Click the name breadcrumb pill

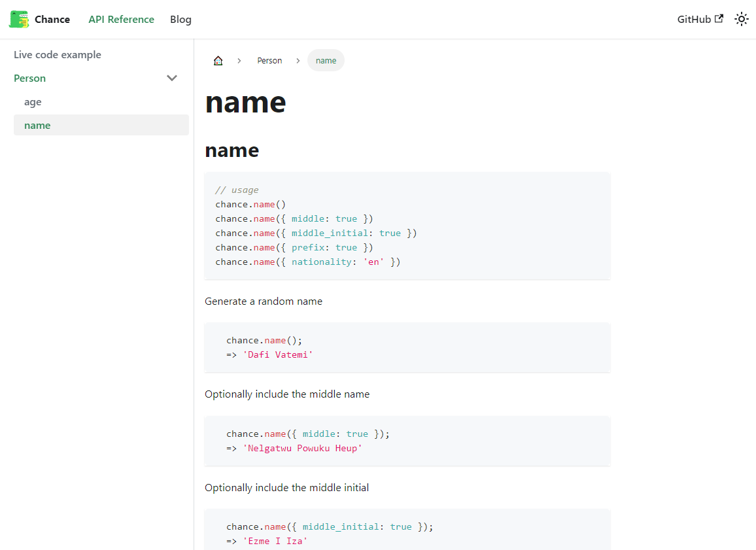click(326, 60)
